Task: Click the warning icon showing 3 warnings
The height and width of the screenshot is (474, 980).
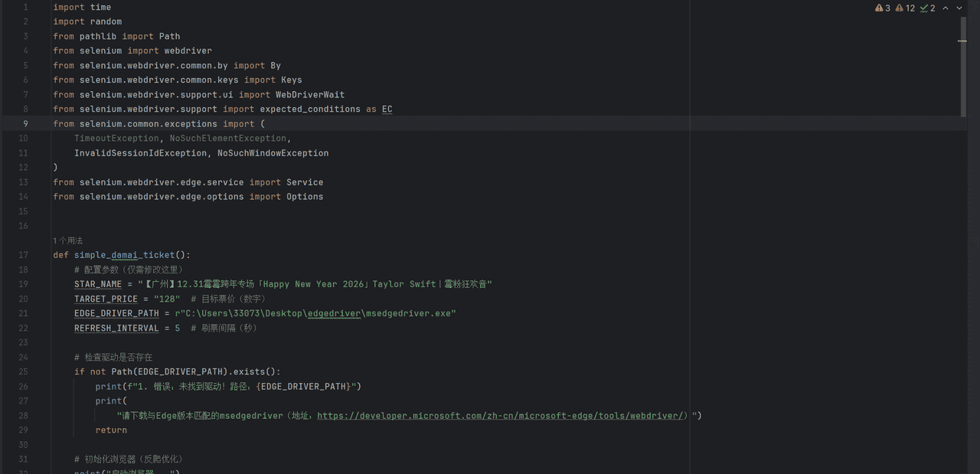Action: [883, 8]
